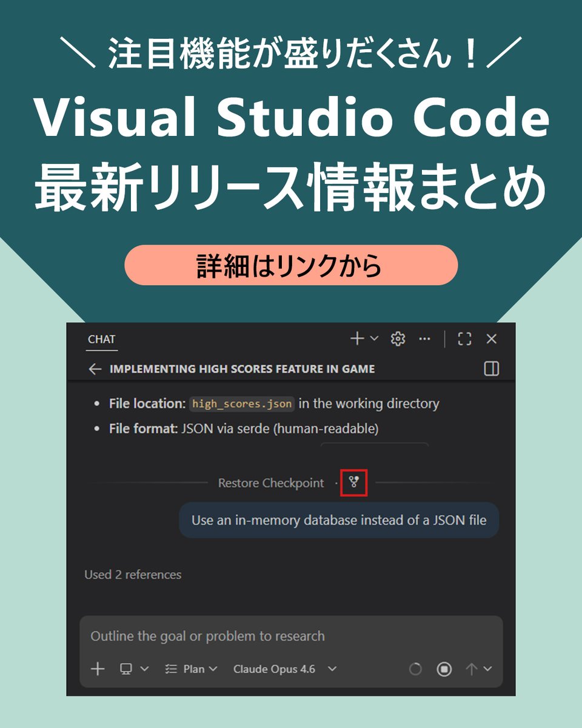Stop the running request
The height and width of the screenshot is (728, 582).
coord(444,669)
